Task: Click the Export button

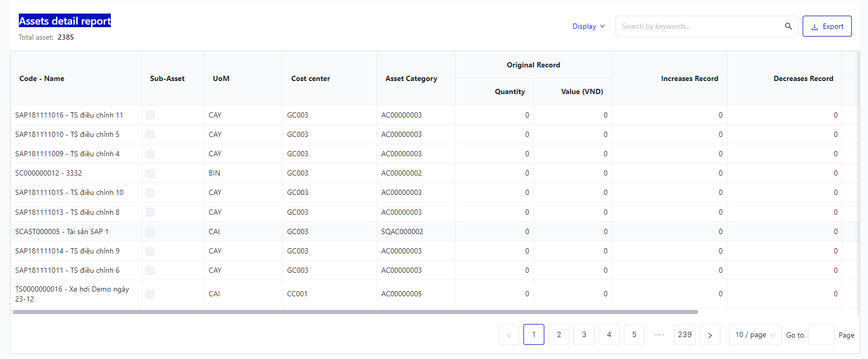Action: [827, 26]
